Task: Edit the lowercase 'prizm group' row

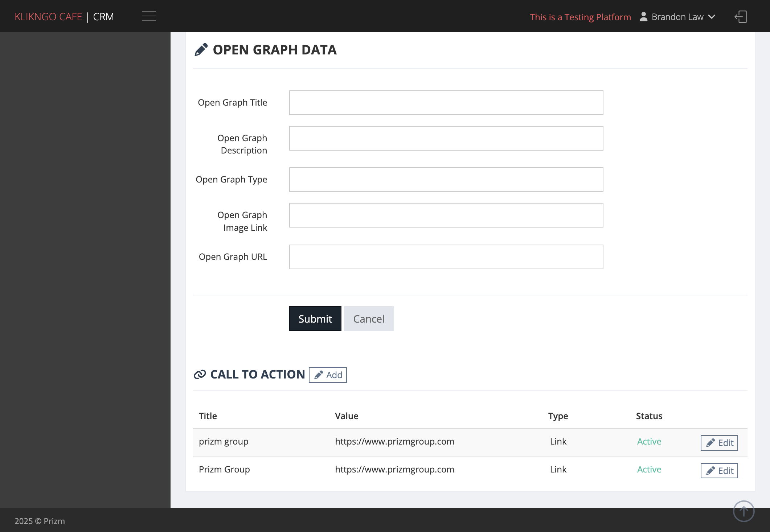Action: coord(719,443)
